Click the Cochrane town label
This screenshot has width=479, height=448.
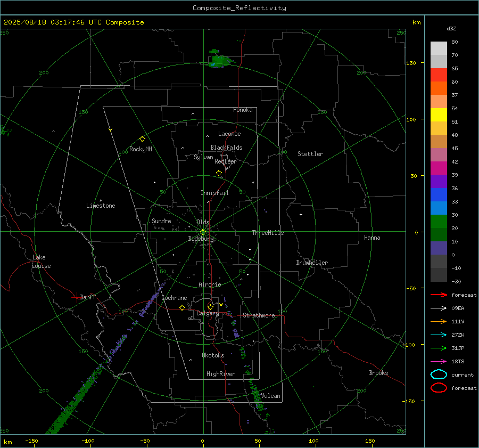click(x=174, y=298)
